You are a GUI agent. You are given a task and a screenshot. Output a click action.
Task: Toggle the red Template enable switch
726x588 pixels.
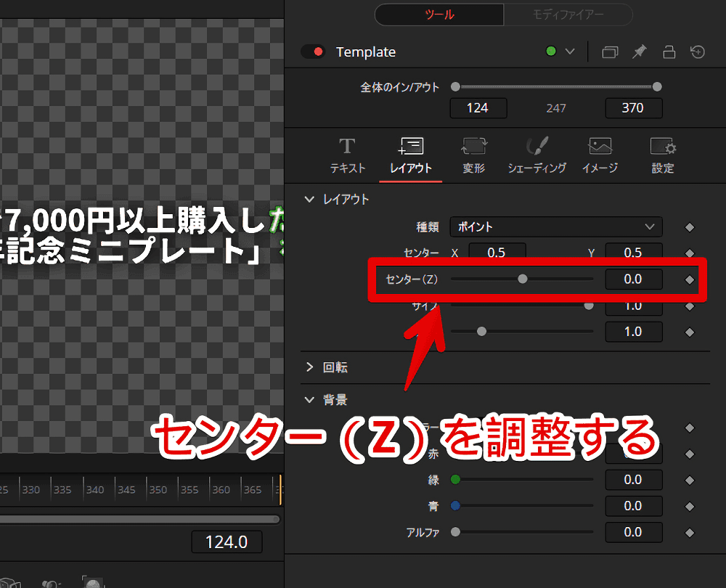click(313, 52)
